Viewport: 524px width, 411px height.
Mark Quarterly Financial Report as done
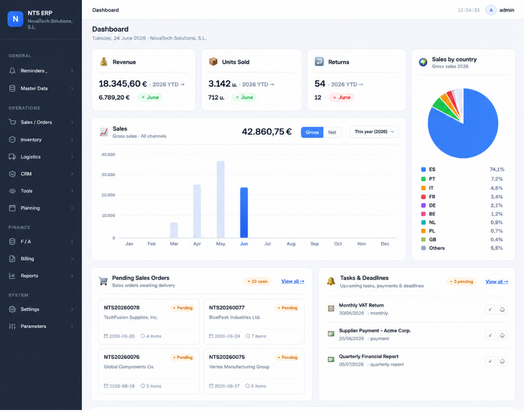tap(490, 361)
